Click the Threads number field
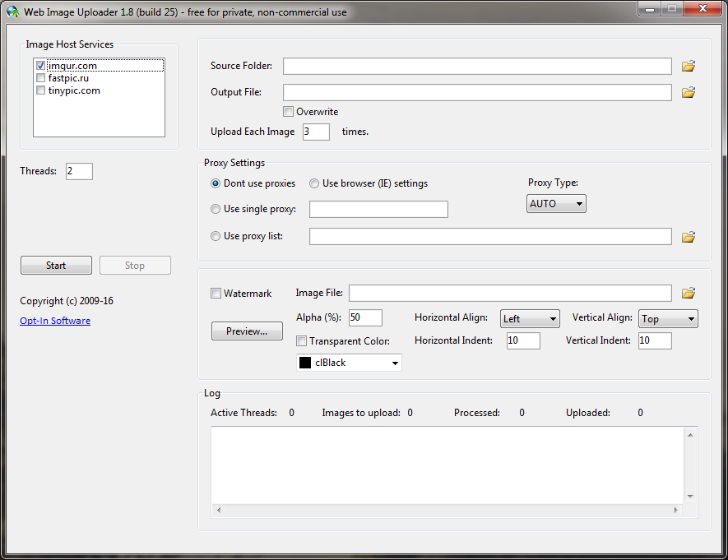 [80, 171]
